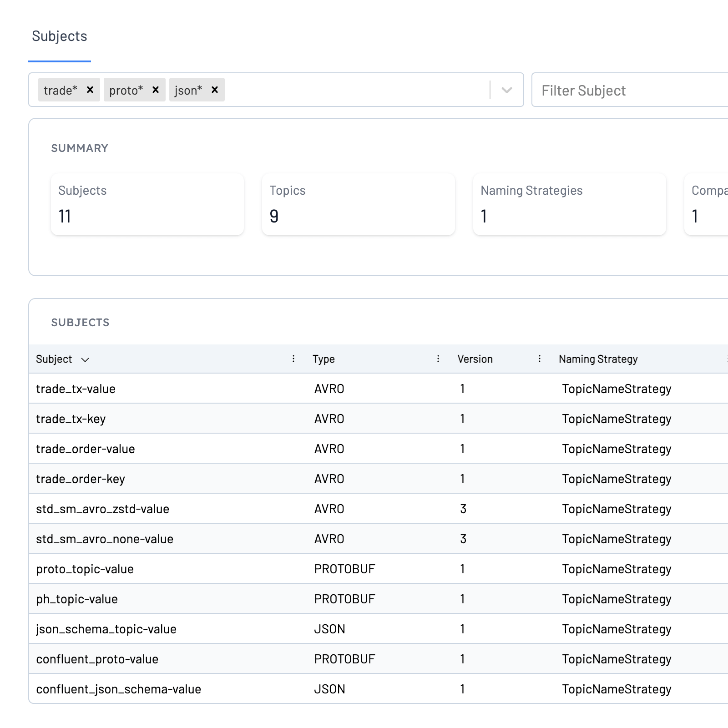728x728 pixels.
Task: Open the Version column kebab dropdown
Action: 539,359
